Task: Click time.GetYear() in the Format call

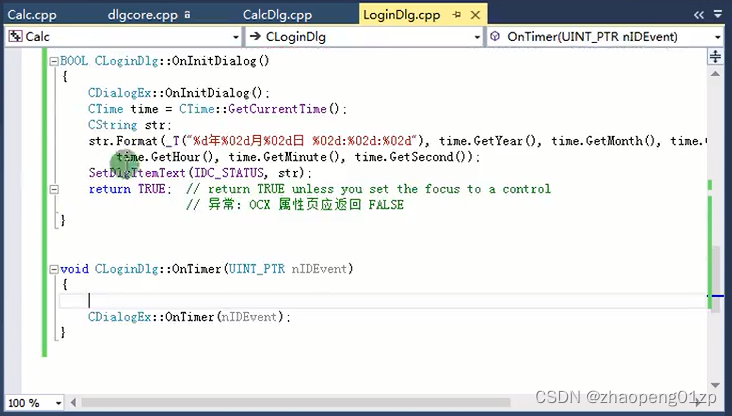Action: (488, 141)
